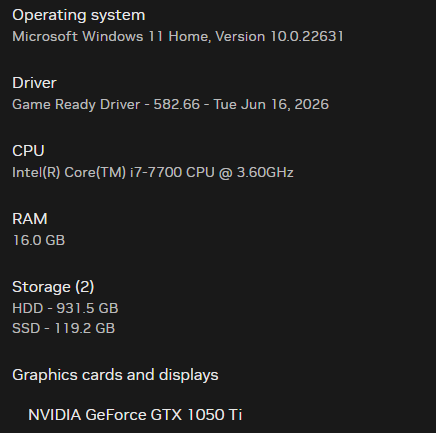Click the 931.5 GB capacity value

(x=87, y=308)
